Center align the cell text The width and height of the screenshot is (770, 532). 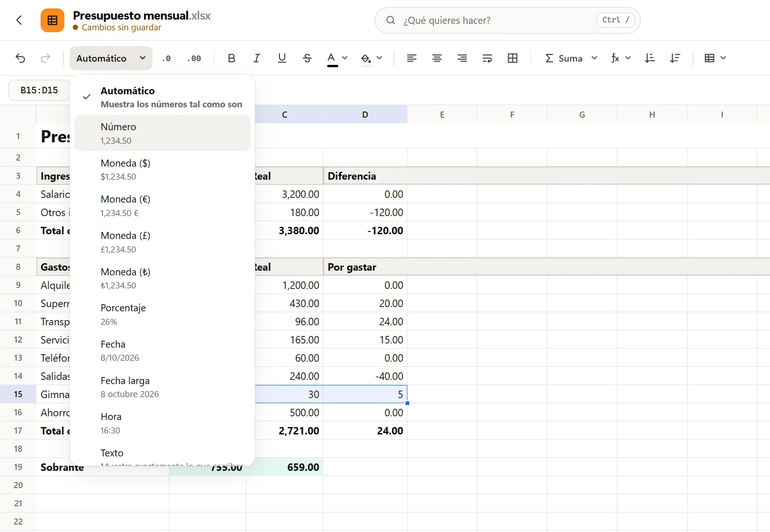point(437,58)
